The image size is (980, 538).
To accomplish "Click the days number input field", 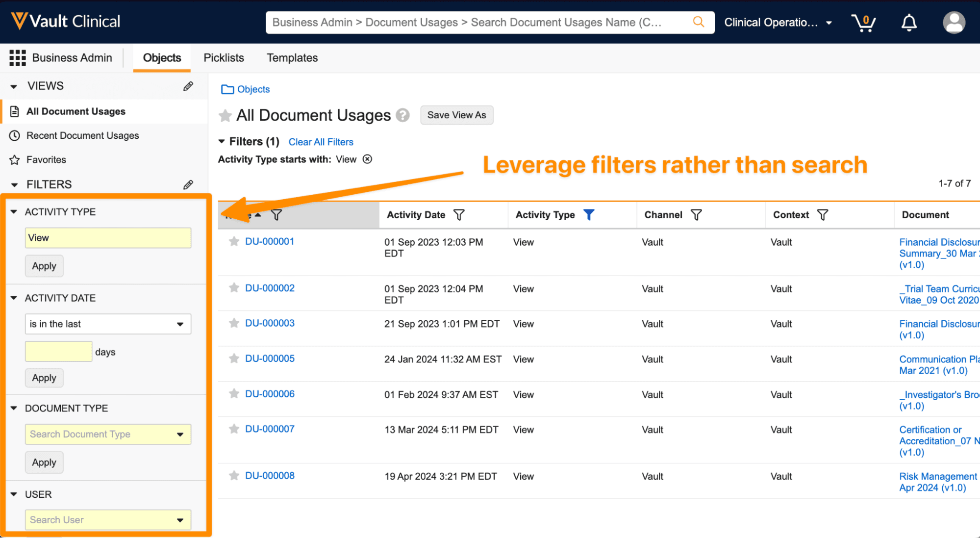I will click(58, 352).
